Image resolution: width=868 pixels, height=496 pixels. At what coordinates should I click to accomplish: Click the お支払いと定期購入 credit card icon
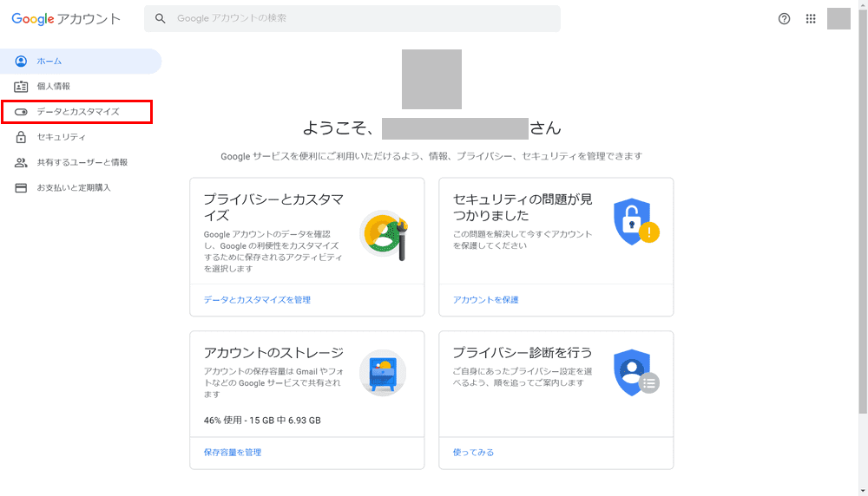pyautogui.click(x=21, y=188)
